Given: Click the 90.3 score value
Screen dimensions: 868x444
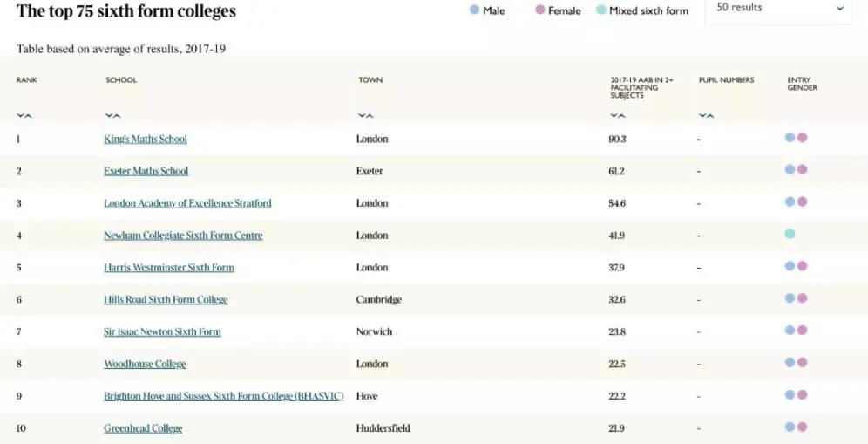Looking at the screenshot, I should coord(617,139).
